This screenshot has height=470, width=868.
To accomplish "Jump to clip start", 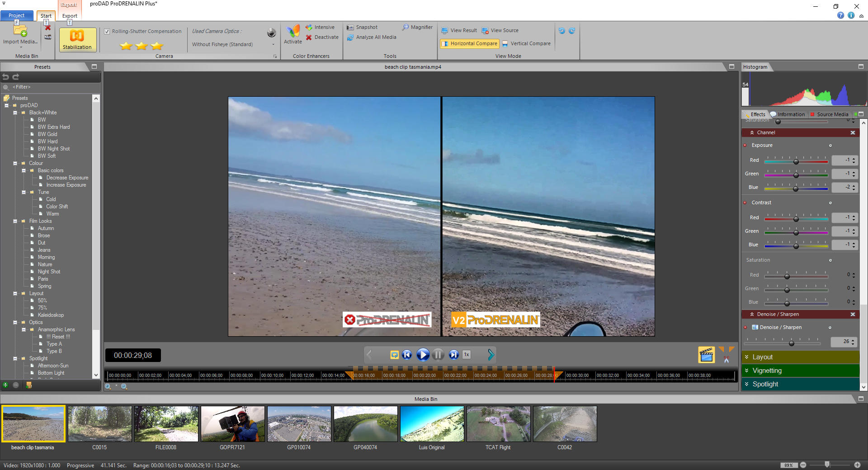I will pos(407,355).
